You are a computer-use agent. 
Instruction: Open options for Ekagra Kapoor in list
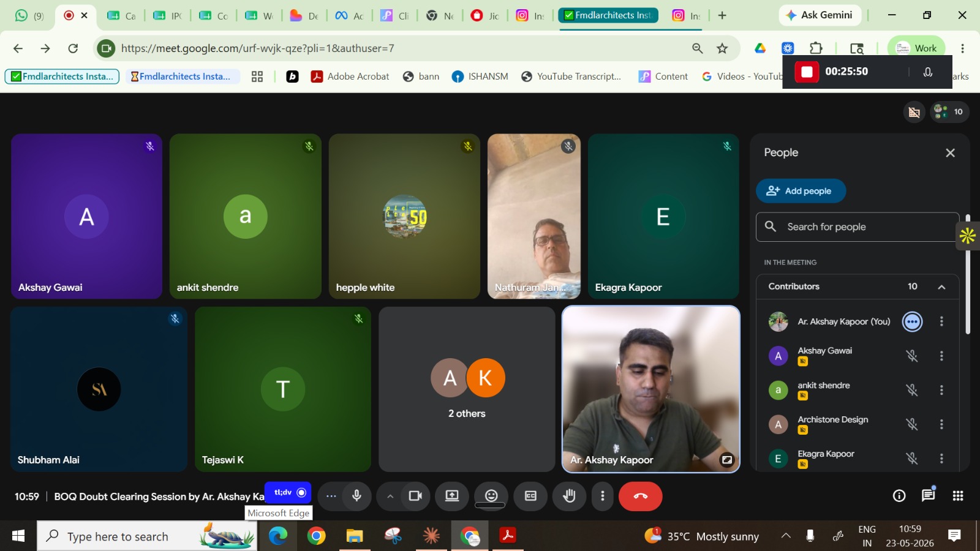point(941,459)
